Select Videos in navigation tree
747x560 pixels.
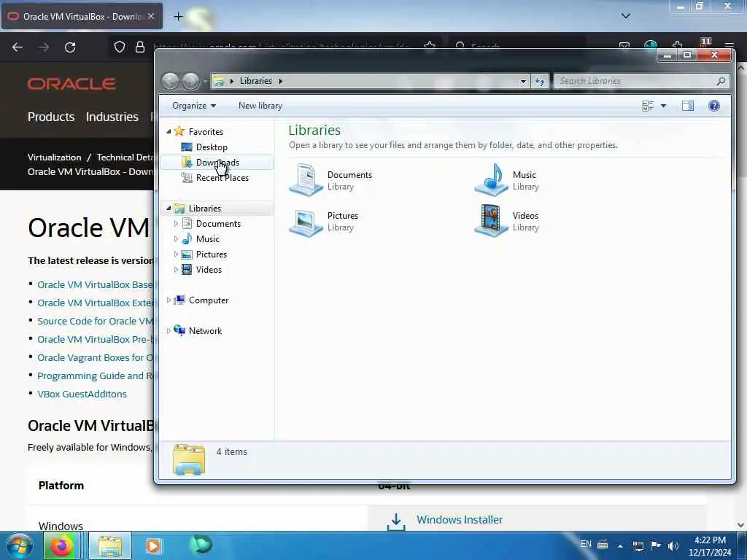[209, 270]
